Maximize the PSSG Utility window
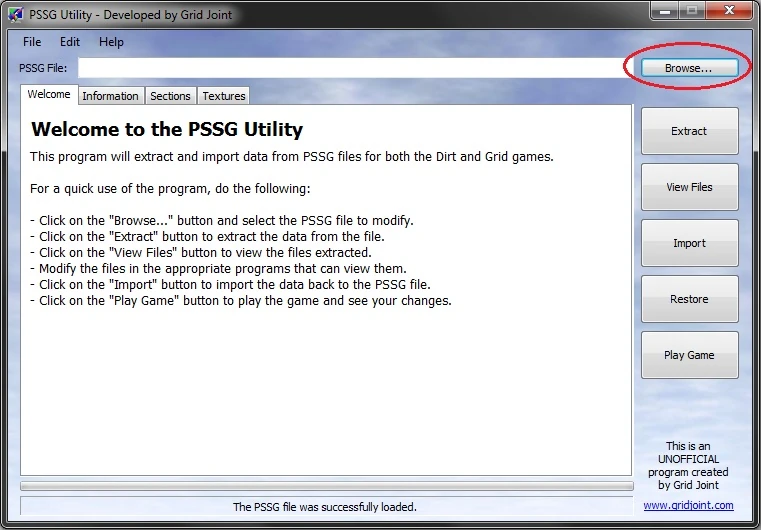Image resolution: width=761 pixels, height=530 pixels. (x=692, y=11)
